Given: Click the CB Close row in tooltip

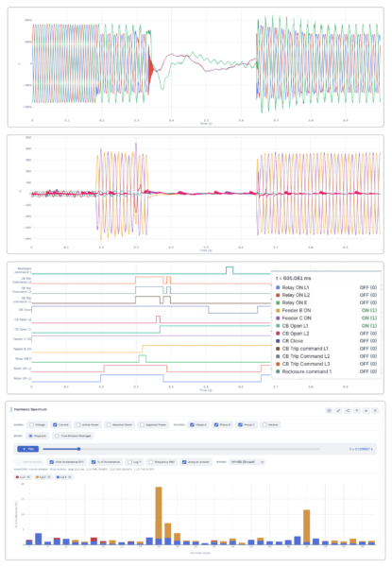Looking at the screenshot, I should pyautogui.click(x=326, y=341).
